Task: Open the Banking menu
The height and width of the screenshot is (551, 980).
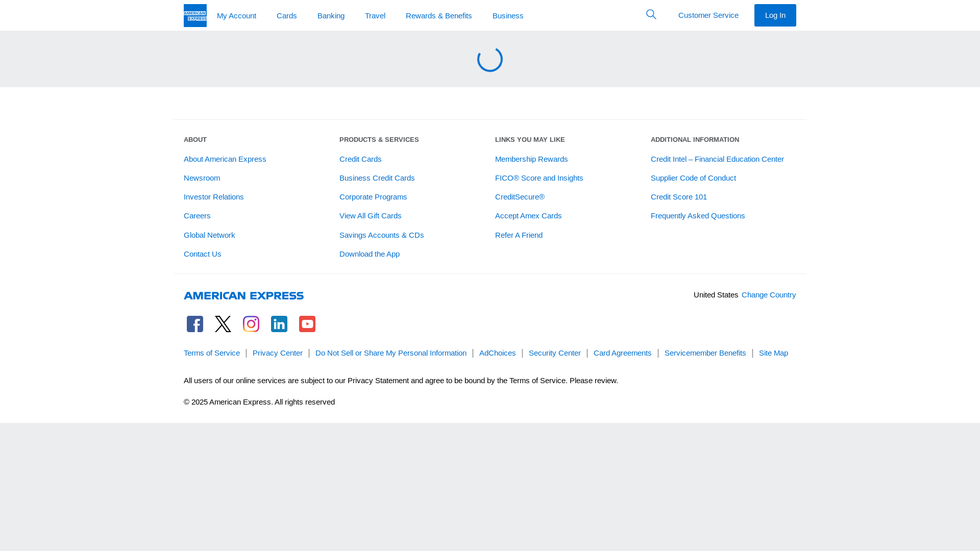Action: coord(331,16)
